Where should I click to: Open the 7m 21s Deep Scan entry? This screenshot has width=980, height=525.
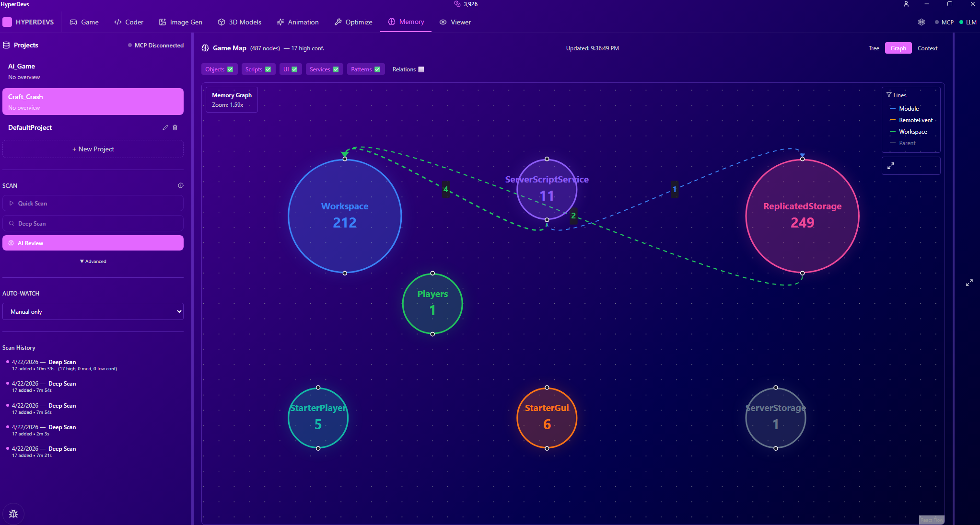click(x=43, y=452)
